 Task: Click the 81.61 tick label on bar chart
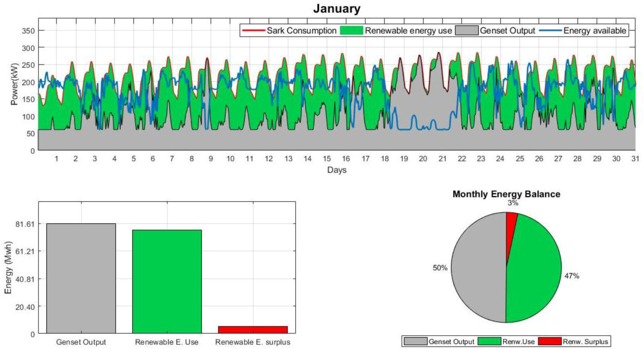25,224
